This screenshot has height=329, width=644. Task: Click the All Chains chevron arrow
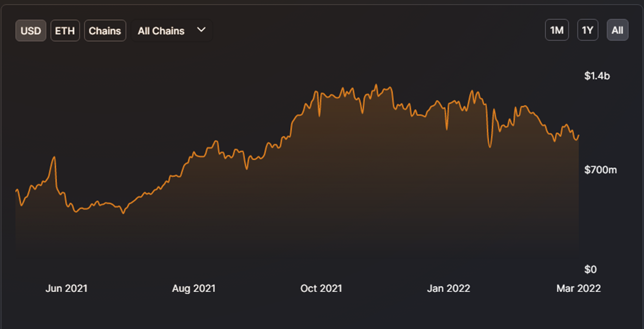coord(201,30)
